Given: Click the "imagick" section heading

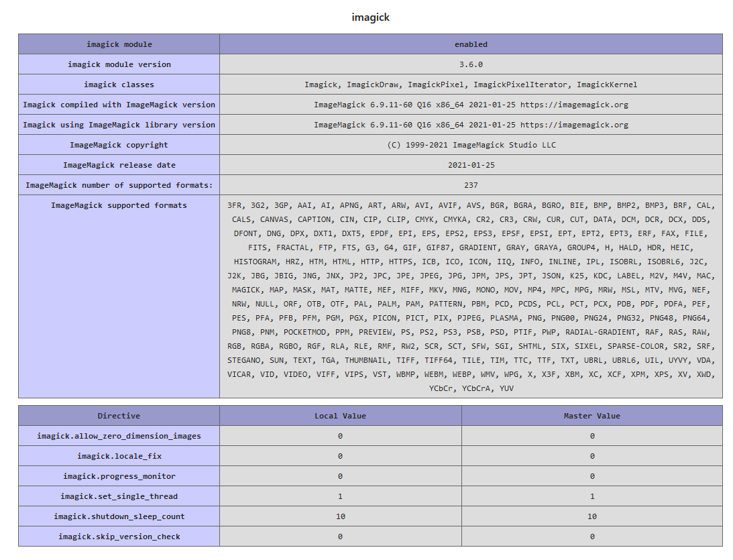Looking at the screenshot, I should click(x=370, y=17).
